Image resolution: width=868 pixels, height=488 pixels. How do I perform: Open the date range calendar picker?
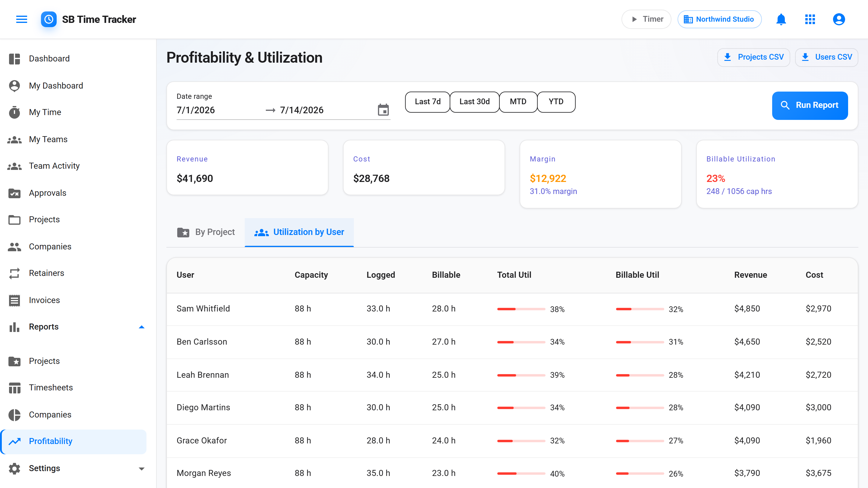(383, 110)
